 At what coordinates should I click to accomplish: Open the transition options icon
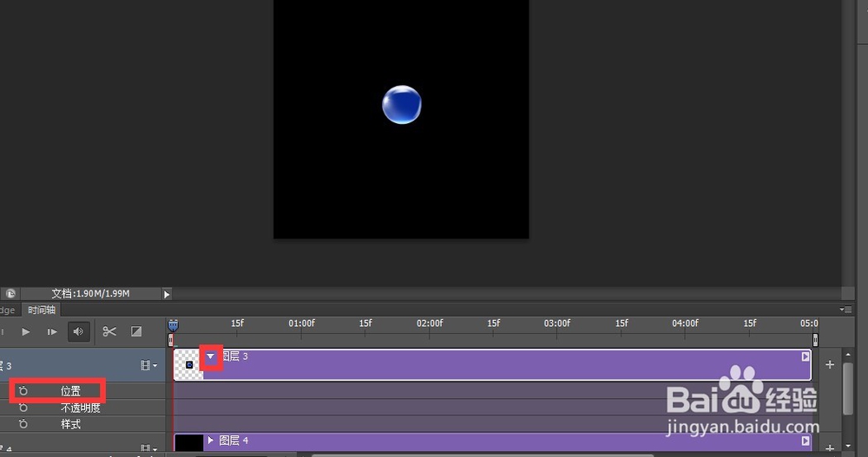click(136, 331)
